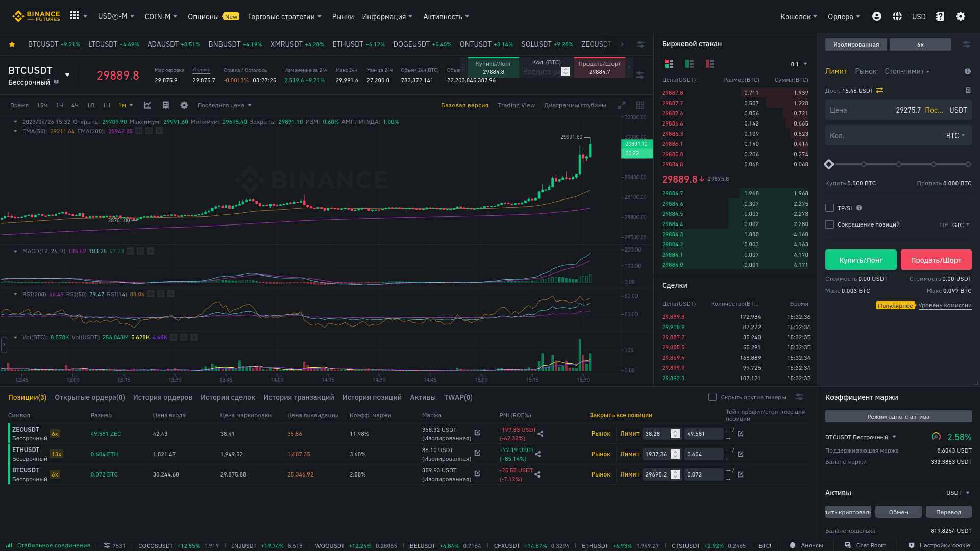Expand the Кошелек dropdown
Image resolution: width=980 pixels, height=551 pixels.
(x=798, y=16)
